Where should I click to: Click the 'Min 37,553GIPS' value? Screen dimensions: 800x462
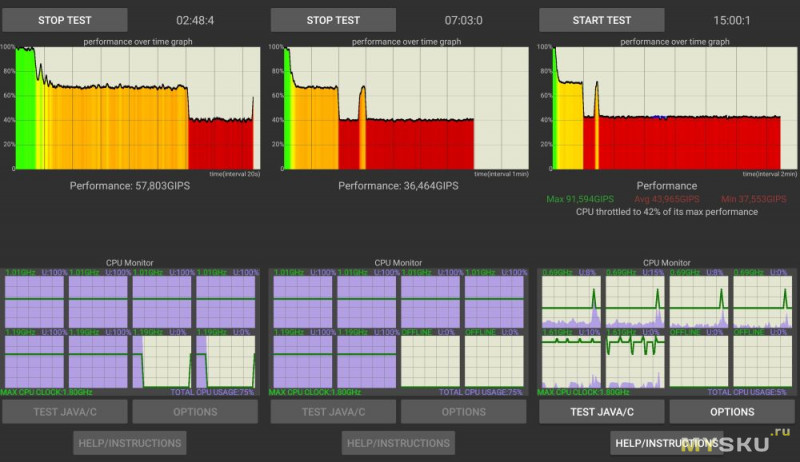(754, 199)
